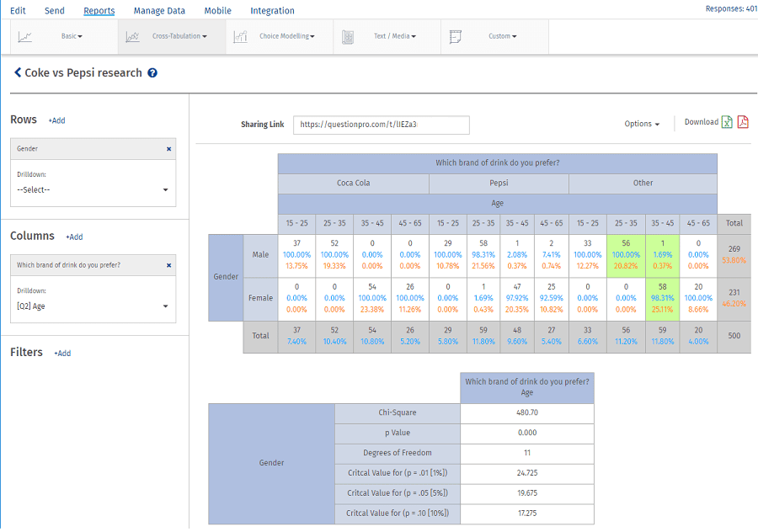Remove the brand question from Columns
This screenshot has width=758, height=532.
168,265
